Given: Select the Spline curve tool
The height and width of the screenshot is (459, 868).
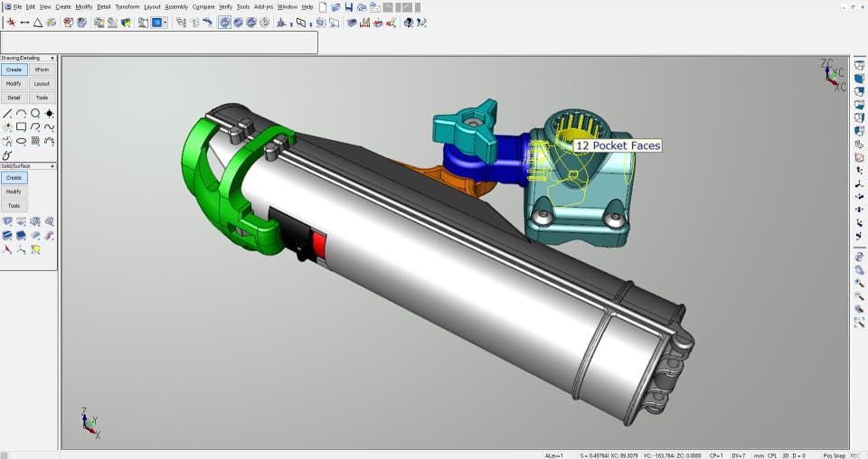Looking at the screenshot, I should pyautogui.click(x=49, y=126).
